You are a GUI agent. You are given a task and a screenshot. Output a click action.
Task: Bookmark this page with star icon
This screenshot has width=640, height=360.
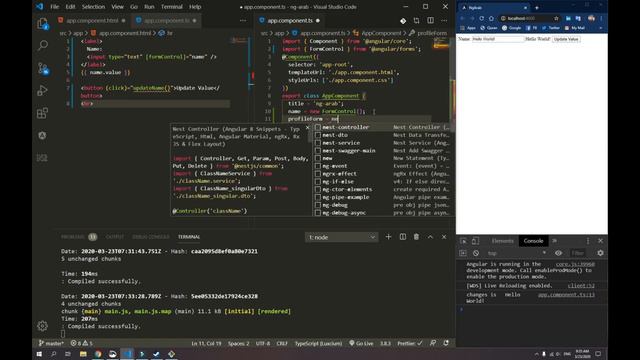556,18
